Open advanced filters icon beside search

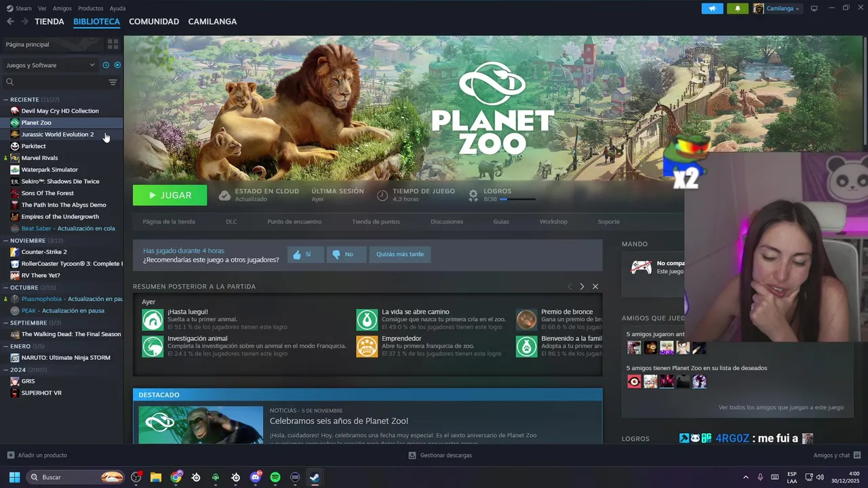pos(113,82)
